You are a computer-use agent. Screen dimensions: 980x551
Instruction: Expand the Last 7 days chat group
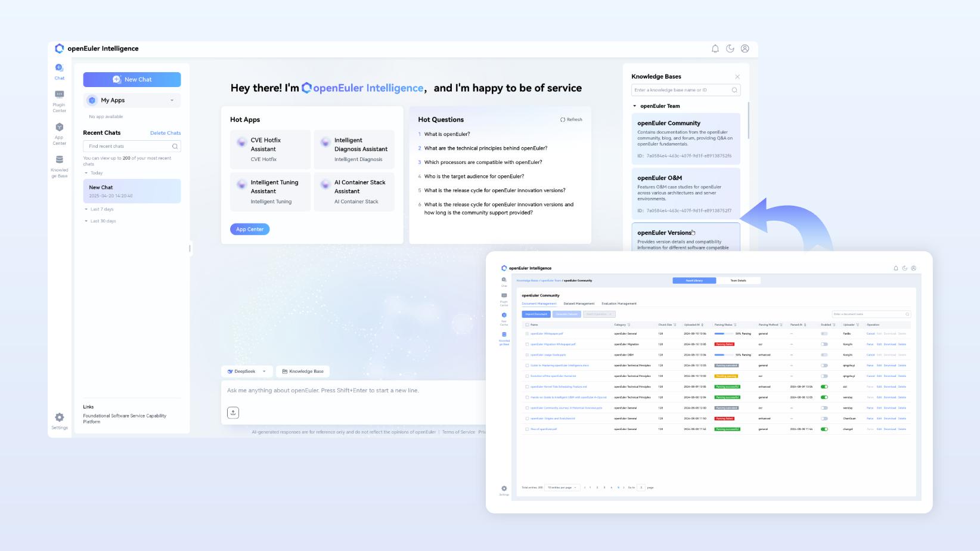(x=86, y=209)
